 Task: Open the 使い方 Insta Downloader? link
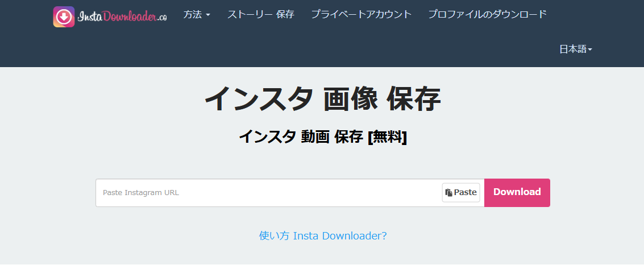[x=323, y=235]
